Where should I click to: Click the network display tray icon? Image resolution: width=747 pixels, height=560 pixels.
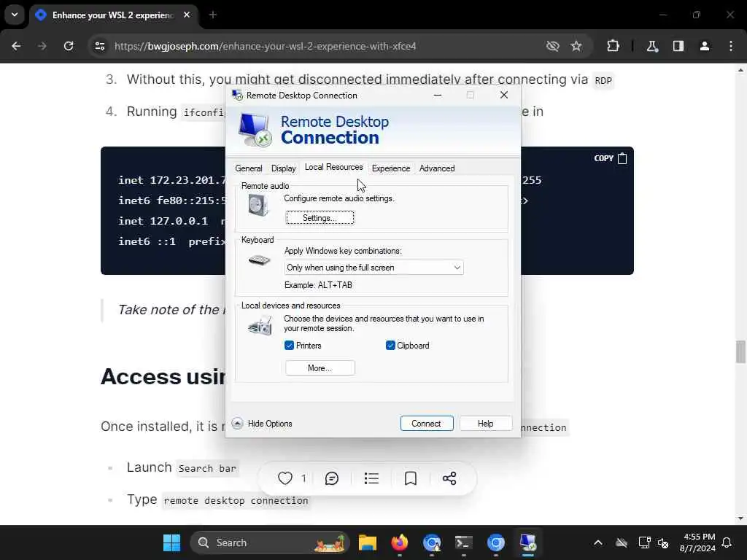click(644, 542)
